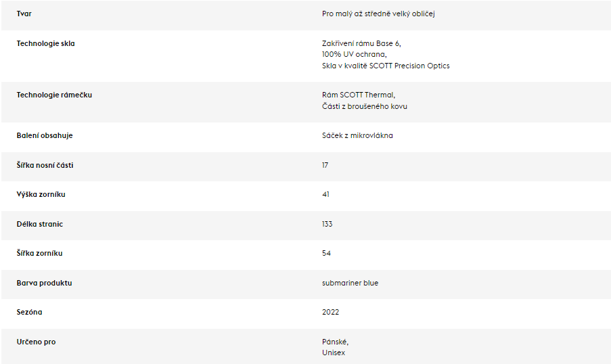Click the 'Balení obsahuje' label
The image size is (611, 364).
(45, 135)
